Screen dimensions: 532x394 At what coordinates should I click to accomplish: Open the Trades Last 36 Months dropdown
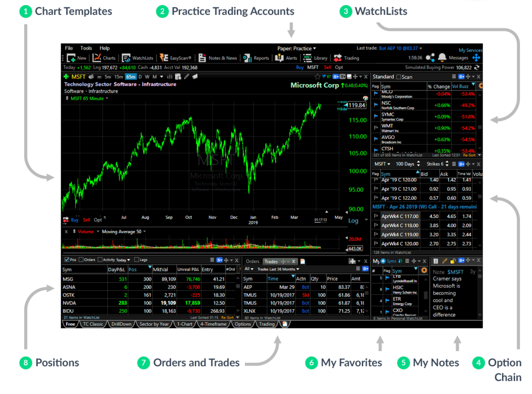[x=278, y=269]
